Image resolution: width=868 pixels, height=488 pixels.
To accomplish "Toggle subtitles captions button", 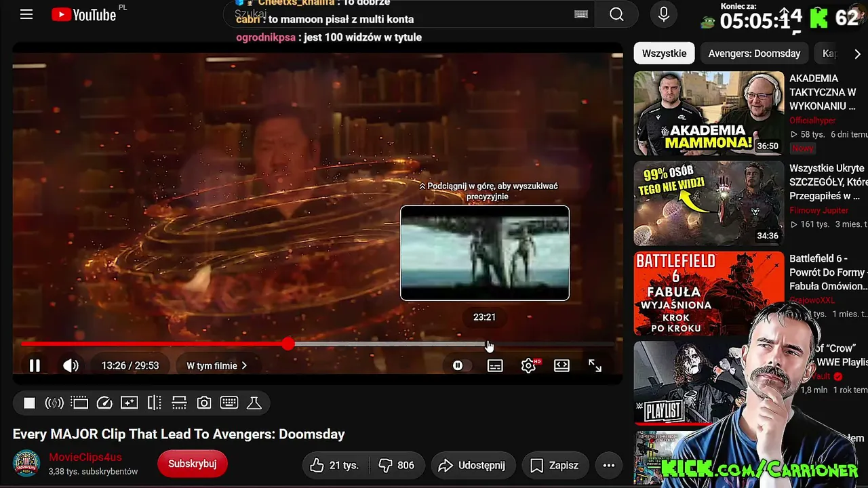I will (x=495, y=366).
